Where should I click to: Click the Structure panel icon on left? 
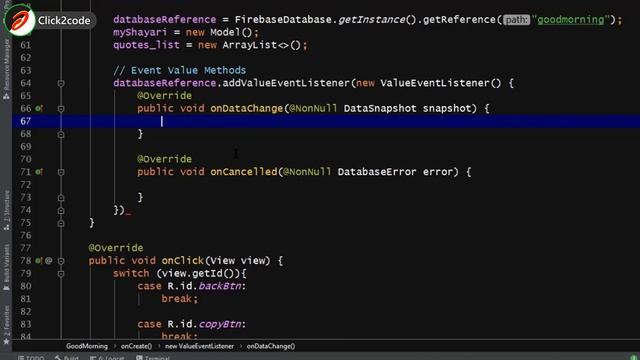click(6, 227)
